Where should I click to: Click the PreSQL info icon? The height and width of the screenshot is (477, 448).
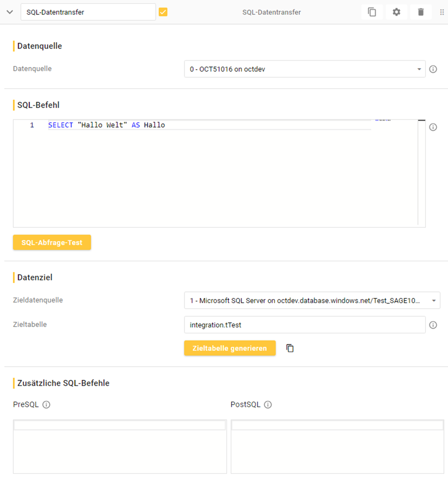(x=46, y=405)
